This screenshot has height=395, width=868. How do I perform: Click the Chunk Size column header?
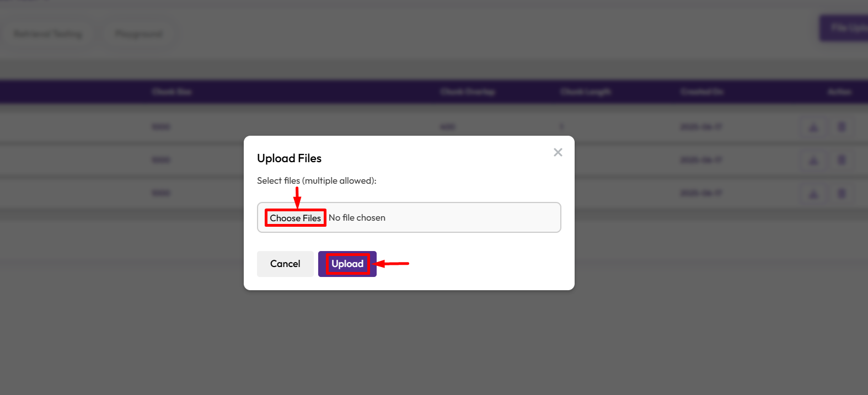coord(172,92)
